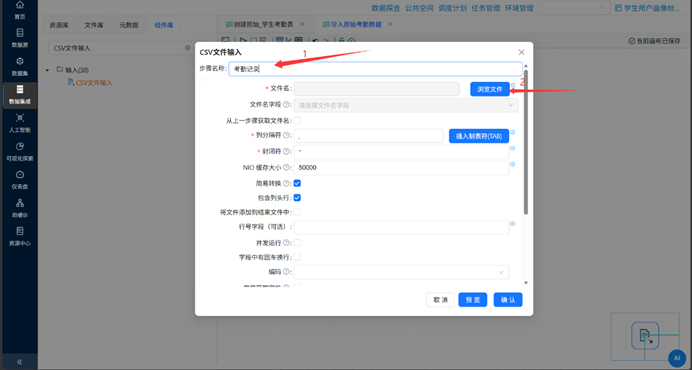
Task: Click into 列分隔符 input field
Action: coord(369,136)
